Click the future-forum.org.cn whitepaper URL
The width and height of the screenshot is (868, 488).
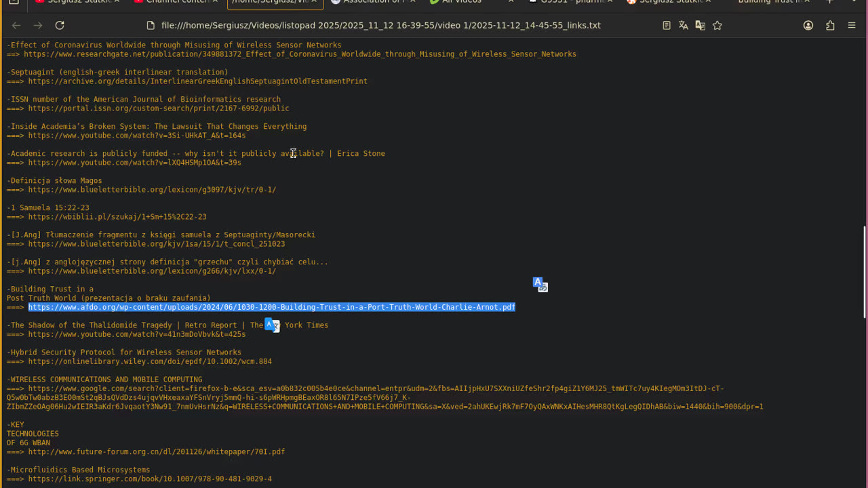(157, 451)
